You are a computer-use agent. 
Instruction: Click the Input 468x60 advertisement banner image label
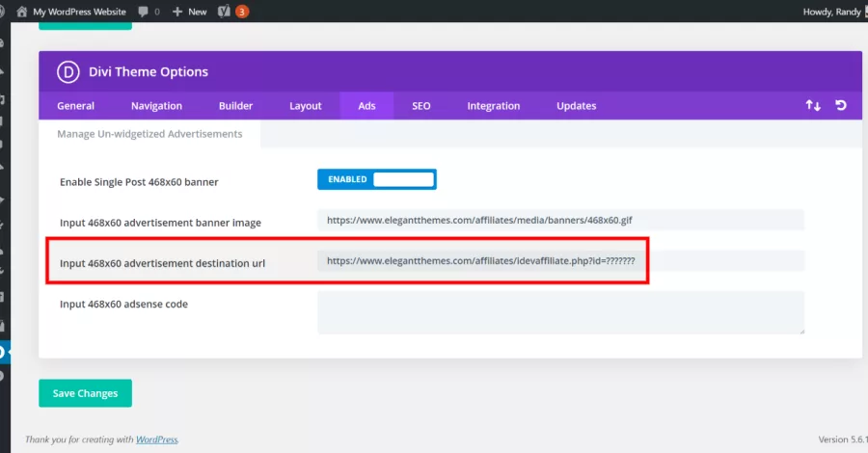160,223
